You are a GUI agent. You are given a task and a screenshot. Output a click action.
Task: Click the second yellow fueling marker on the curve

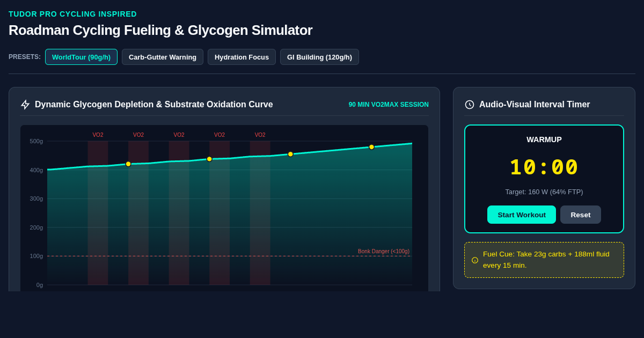click(209, 159)
